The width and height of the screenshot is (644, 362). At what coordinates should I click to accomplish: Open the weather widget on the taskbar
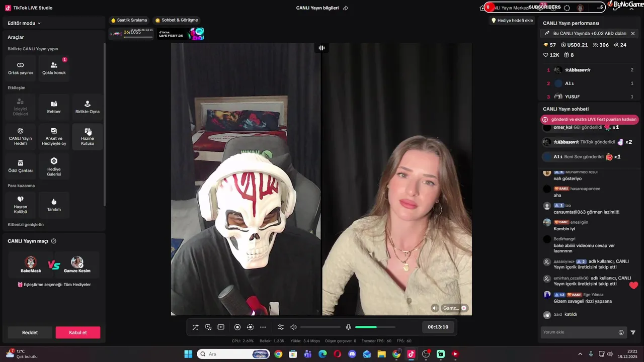pyautogui.click(x=23, y=354)
